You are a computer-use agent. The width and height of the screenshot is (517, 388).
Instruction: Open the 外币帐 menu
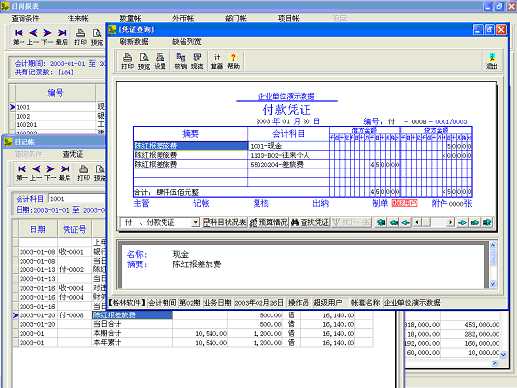tap(183, 18)
